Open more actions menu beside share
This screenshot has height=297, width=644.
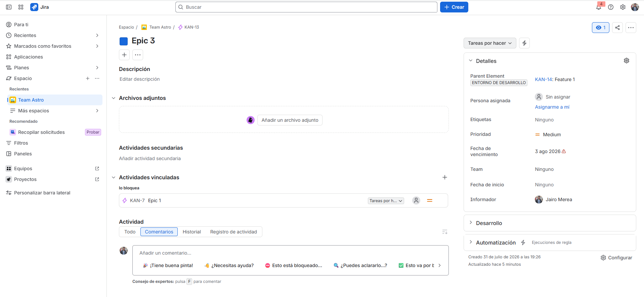(x=631, y=28)
